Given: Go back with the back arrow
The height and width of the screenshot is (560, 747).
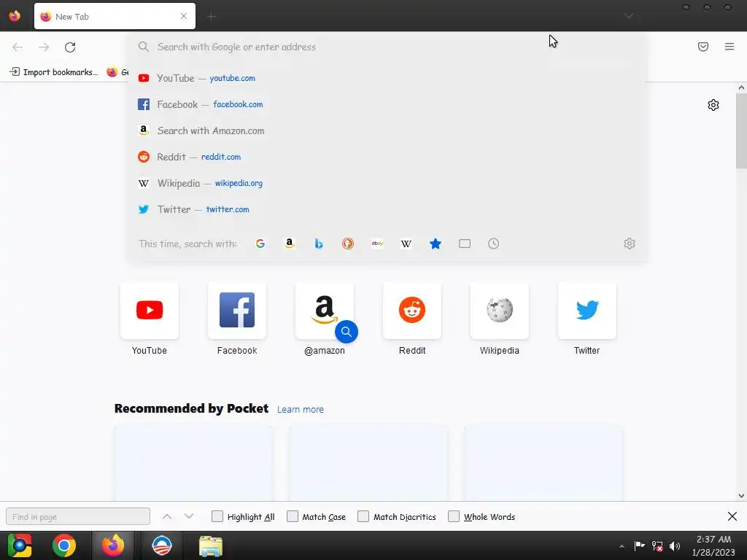Looking at the screenshot, I should 18,47.
